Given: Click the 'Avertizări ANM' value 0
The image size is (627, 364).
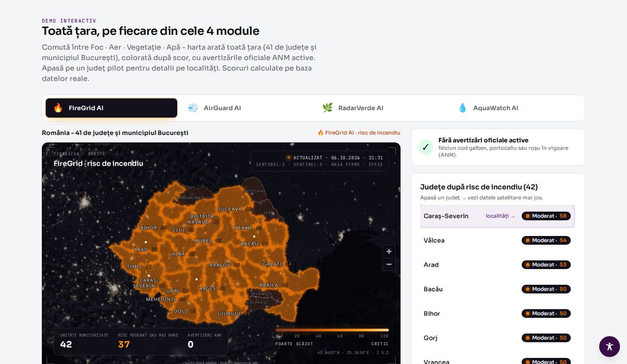Looking at the screenshot, I should [190, 344].
